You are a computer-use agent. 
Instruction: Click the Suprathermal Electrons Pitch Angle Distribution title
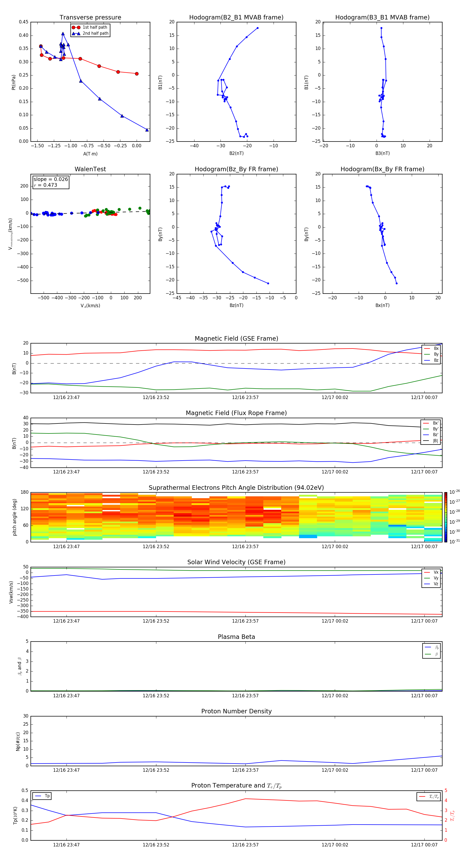[x=236, y=488]
